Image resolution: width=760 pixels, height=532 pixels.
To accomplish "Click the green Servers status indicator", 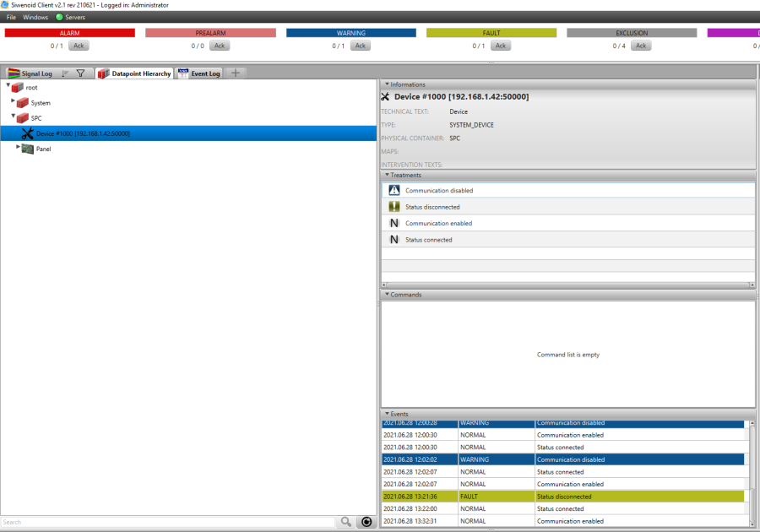I will [x=59, y=17].
